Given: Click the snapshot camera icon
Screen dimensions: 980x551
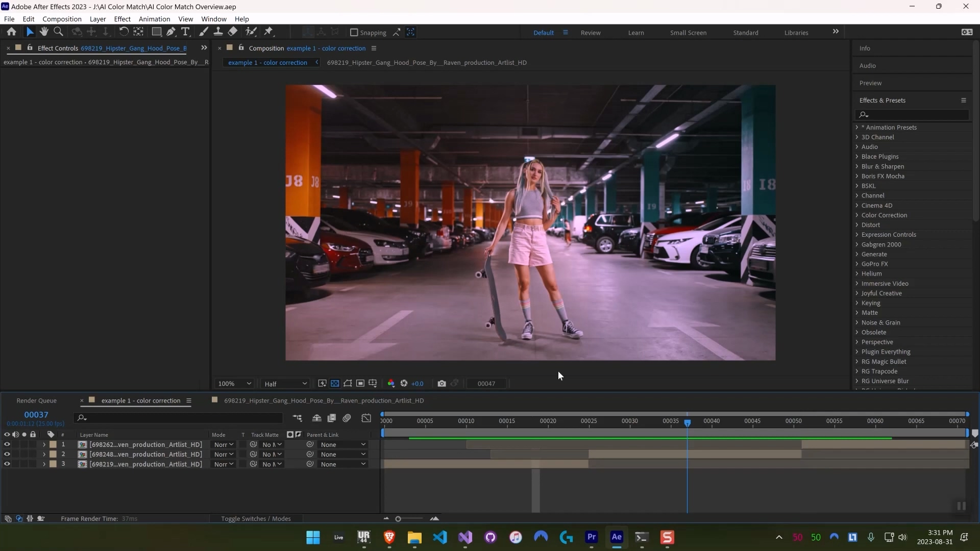Looking at the screenshot, I should tap(442, 384).
